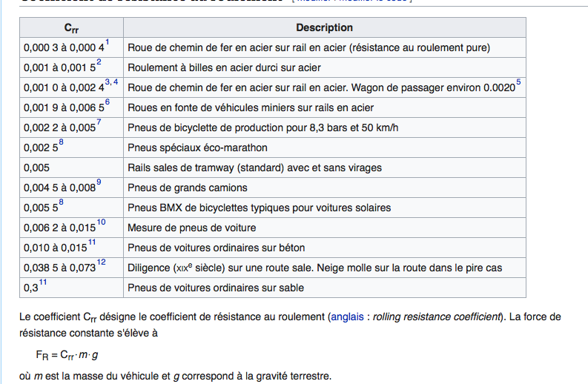Click footnote 6 in the mining vehicles row
Image resolution: width=588 pixels, height=384 pixels.
[107, 102]
